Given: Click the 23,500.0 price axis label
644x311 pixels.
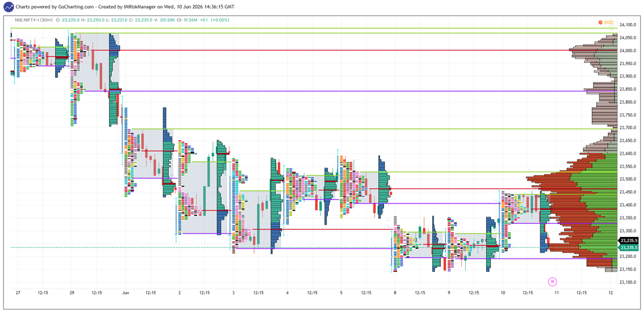Looking at the screenshot, I should (x=629, y=179).
